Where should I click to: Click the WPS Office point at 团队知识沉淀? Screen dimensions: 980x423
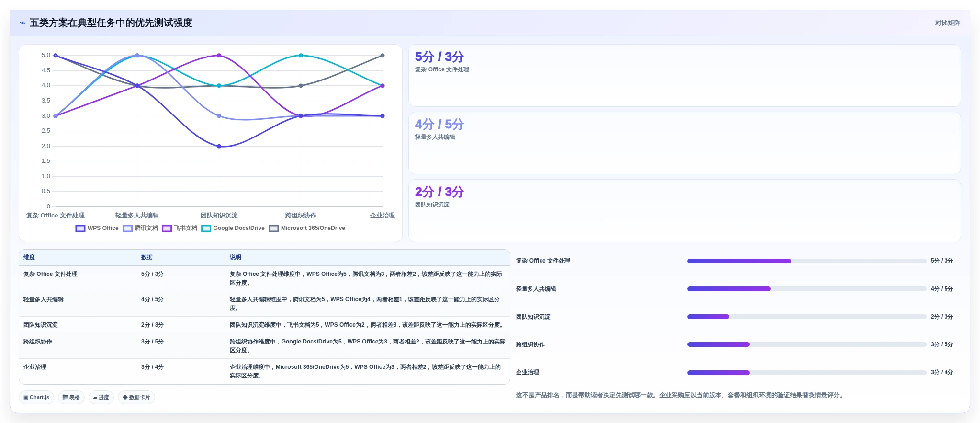point(219,146)
